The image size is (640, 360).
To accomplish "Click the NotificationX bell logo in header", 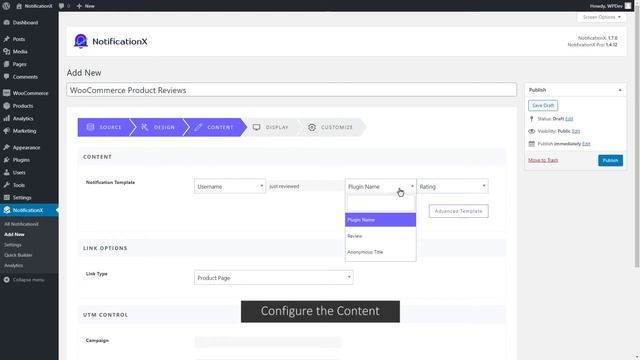I will coord(81,41).
